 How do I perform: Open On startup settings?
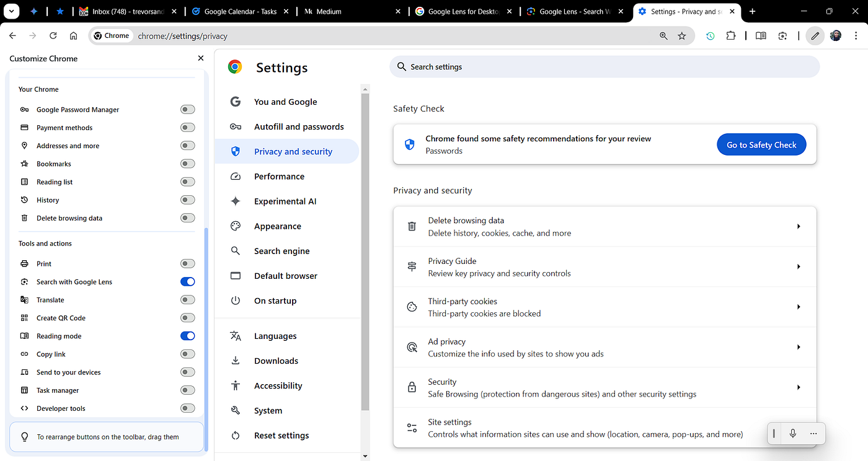(x=287, y=301)
